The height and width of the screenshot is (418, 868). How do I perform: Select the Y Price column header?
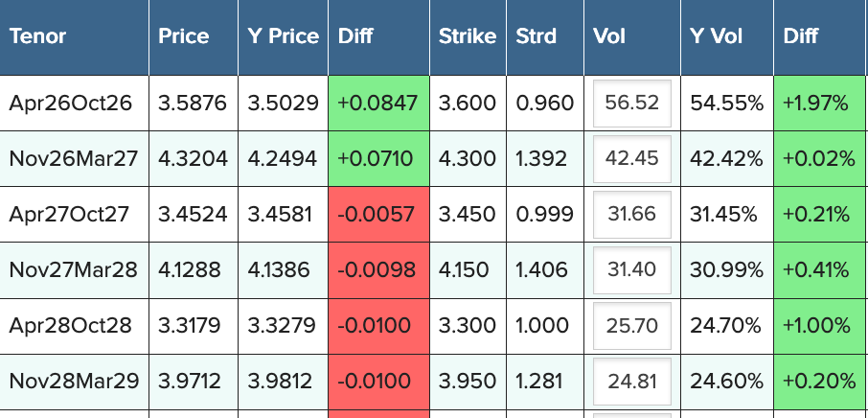tap(283, 36)
